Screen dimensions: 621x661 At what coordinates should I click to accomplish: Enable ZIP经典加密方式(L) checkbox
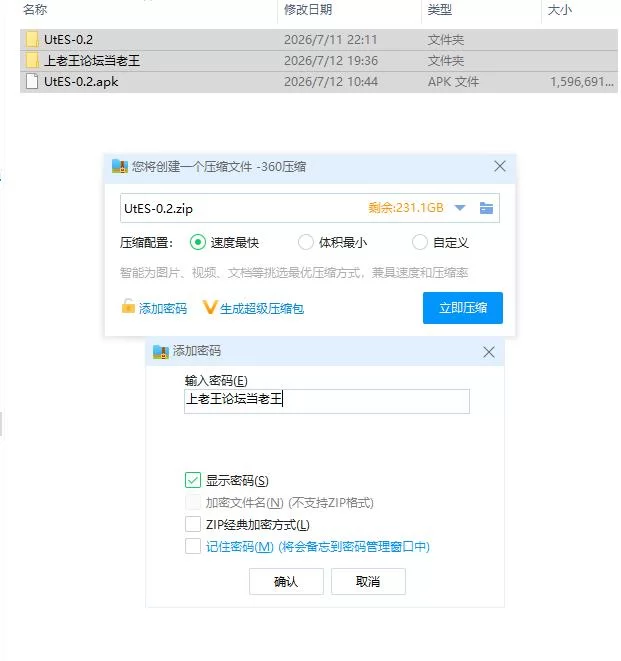point(193,524)
